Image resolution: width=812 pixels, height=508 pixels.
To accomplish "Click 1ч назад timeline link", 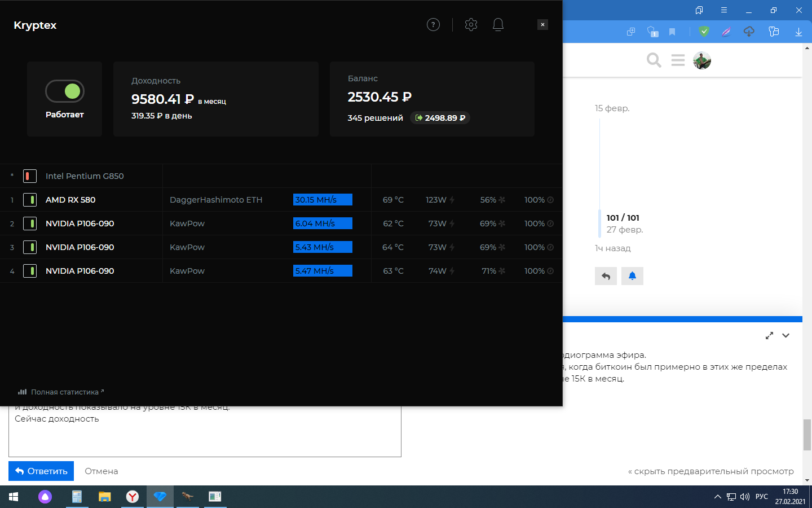I will [612, 248].
